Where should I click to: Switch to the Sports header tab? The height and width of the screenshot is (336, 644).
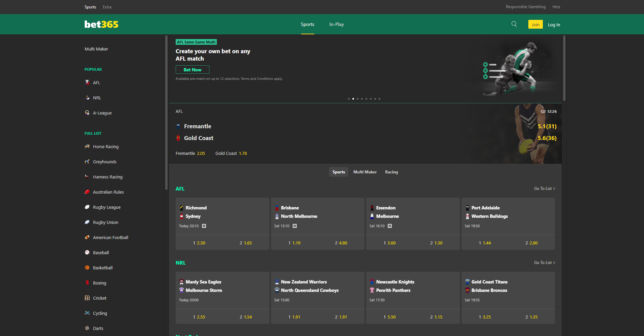(308, 24)
